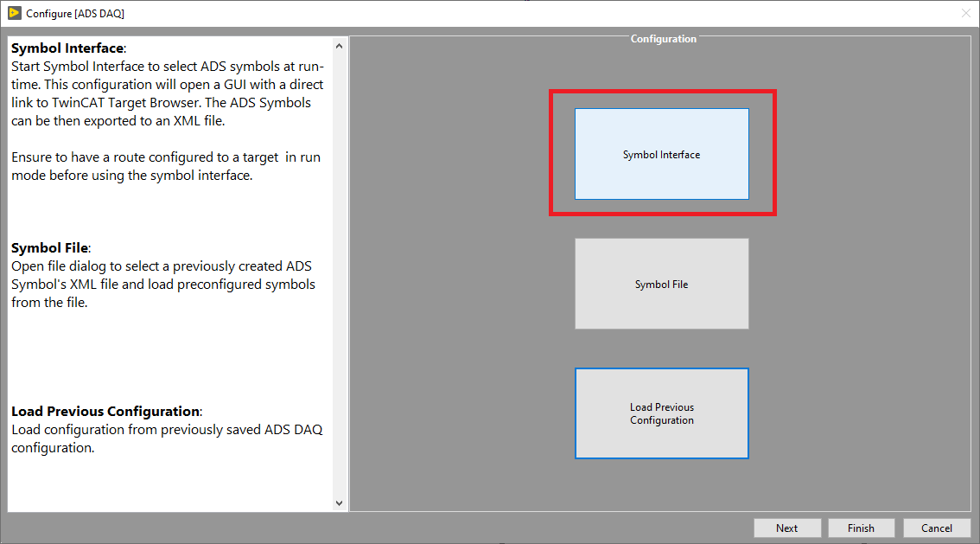Click the Finish button
This screenshot has height=544, width=980.
[862, 528]
